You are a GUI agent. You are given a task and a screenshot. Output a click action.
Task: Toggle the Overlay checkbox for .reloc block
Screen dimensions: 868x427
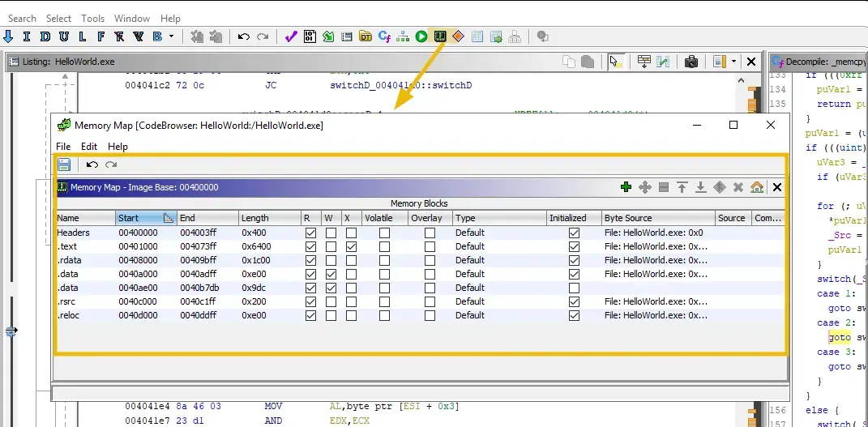tap(430, 316)
